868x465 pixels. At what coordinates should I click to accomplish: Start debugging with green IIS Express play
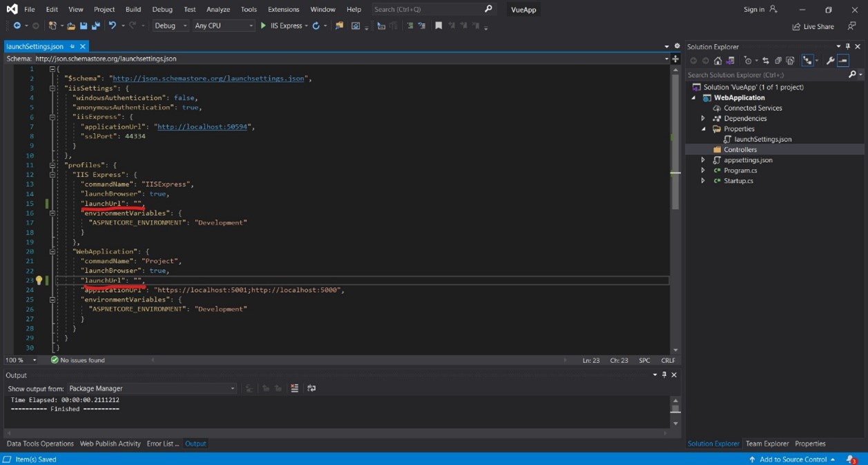[x=263, y=26]
